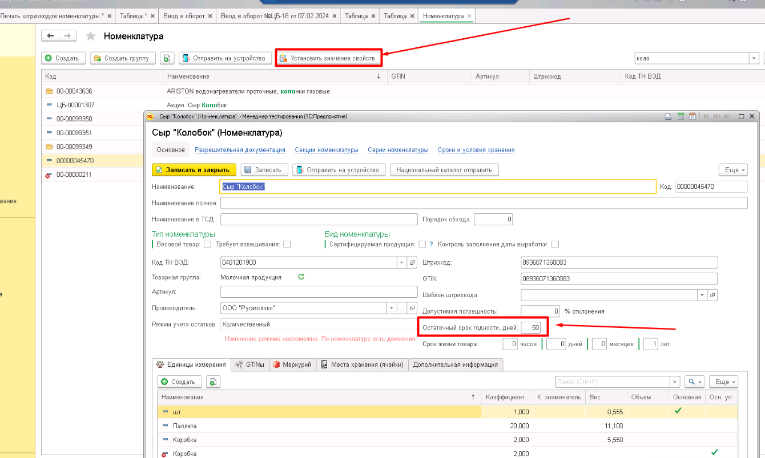Viewport: 765px width, 458px height.
Task: Click Отправить на устройство in list toolbar
Action: 225,58
